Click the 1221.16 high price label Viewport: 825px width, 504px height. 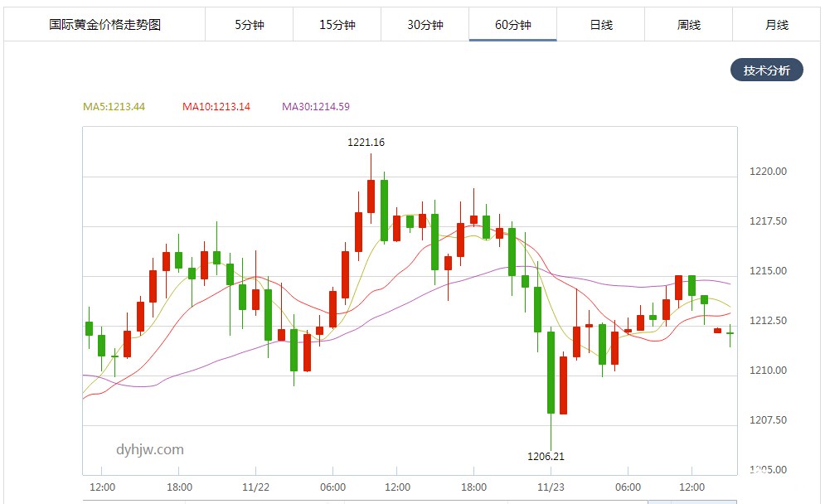(366, 143)
